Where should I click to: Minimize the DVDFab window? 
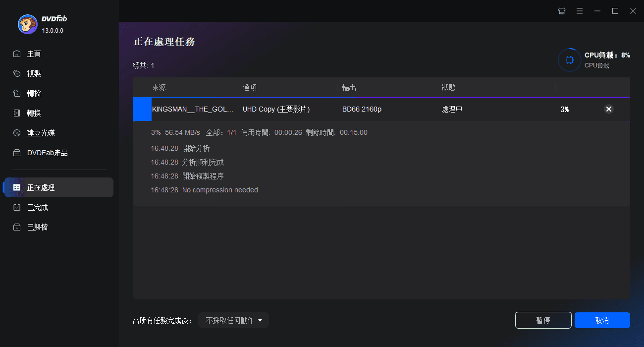coord(597,11)
